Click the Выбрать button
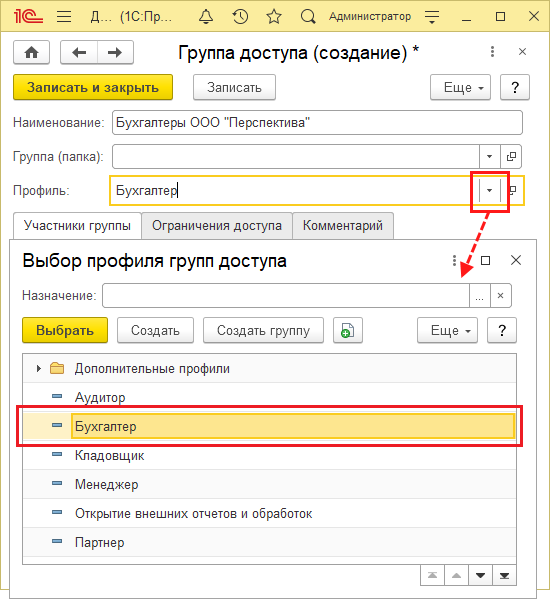Image resolution: width=552 pixels, height=600 pixels. (65, 330)
